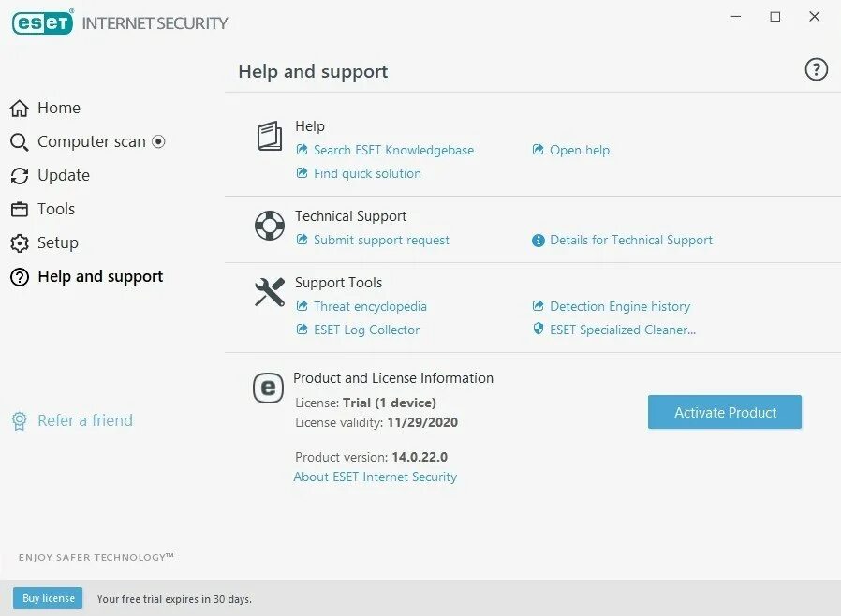
Task: Open Search ESET Knowledgebase link
Action: click(393, 150)
